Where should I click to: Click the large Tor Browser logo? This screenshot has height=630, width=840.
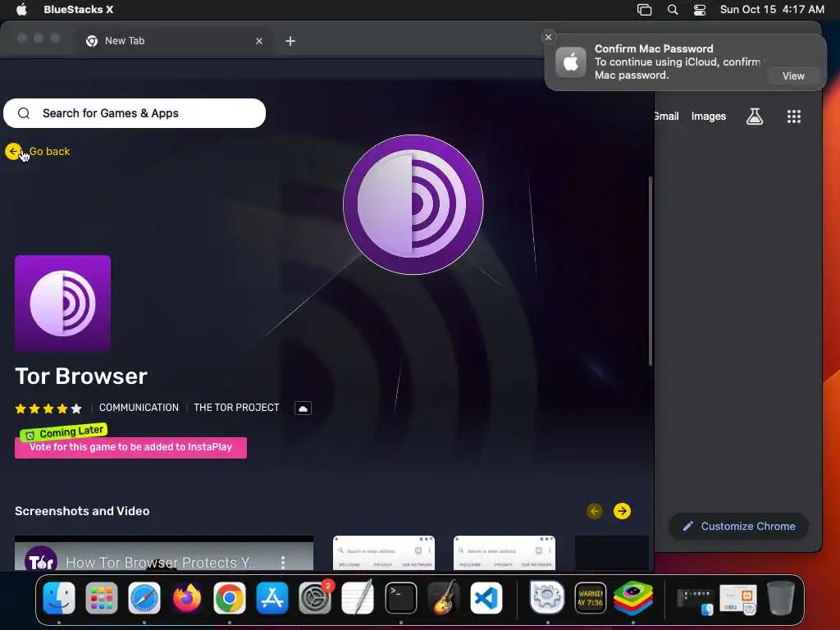coord(413,204)
